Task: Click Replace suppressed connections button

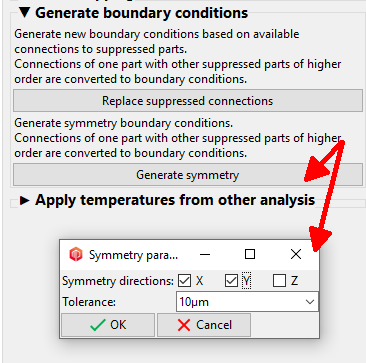Action: coord(188,101)
